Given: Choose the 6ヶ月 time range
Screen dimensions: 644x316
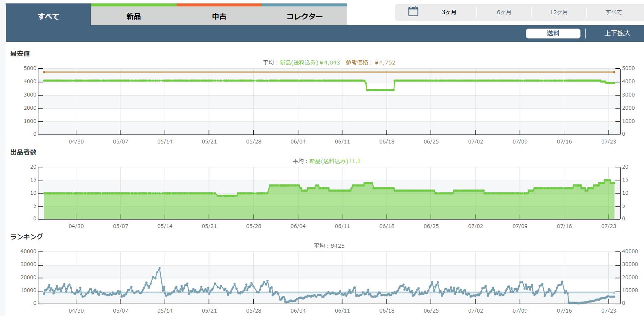Looking at the screenshot, I should pyautogui.click(x=504, y=12).
